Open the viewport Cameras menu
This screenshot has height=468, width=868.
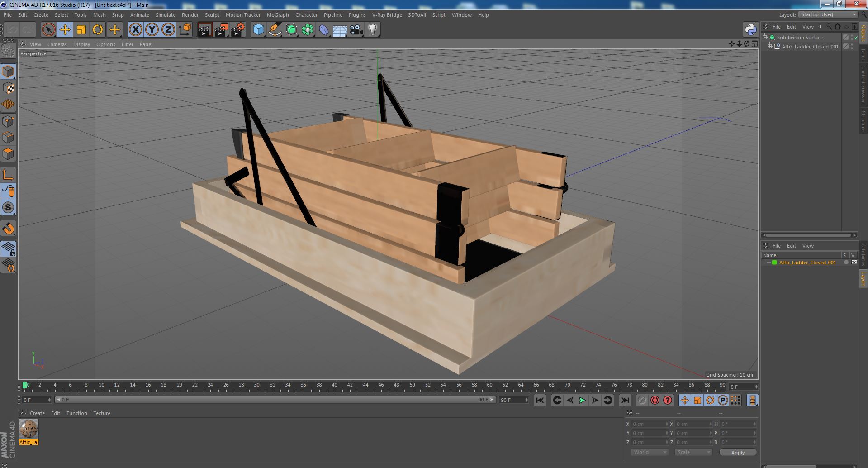tap(57, 44)
